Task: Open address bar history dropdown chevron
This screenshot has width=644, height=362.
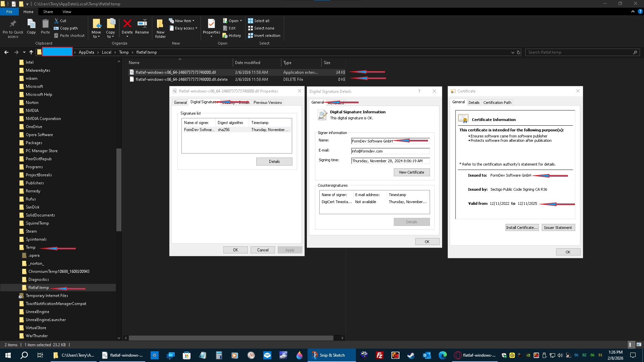Action: point(513,53)
